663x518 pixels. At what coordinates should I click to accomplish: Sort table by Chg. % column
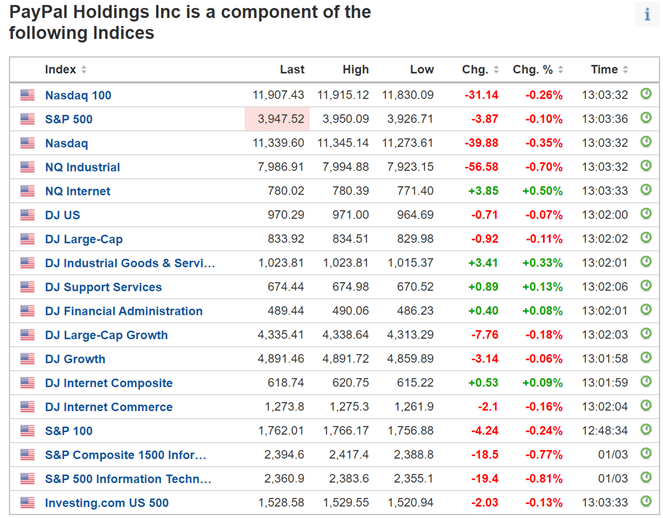coord(538,70)
